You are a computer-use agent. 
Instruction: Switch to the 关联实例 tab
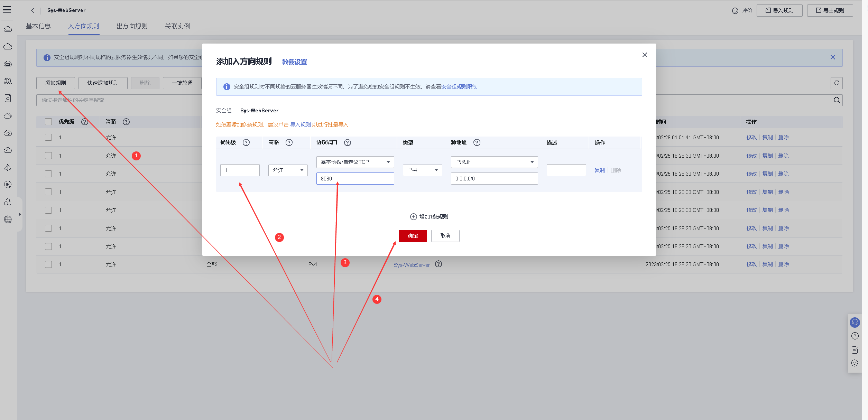[177, 26]
